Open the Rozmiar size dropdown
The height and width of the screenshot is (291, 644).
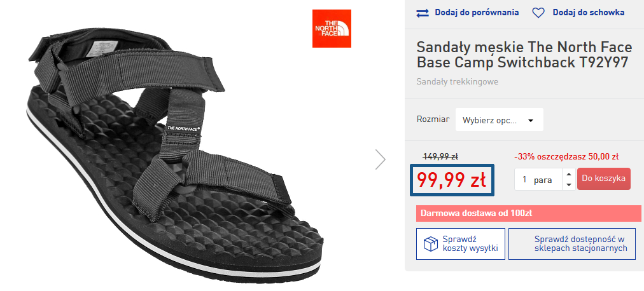[x=499, y=119]
